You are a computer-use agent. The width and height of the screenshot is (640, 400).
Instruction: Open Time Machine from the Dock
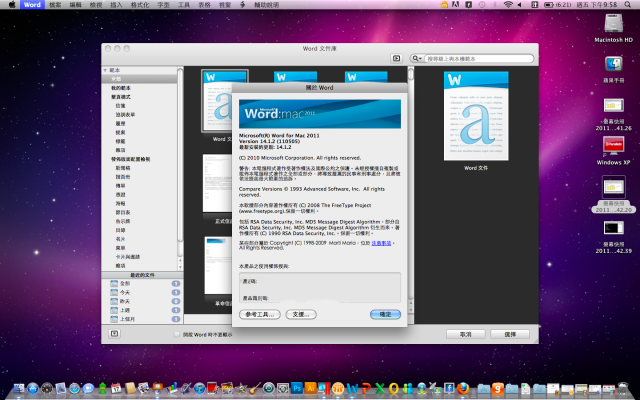click(x=269, y=388)
